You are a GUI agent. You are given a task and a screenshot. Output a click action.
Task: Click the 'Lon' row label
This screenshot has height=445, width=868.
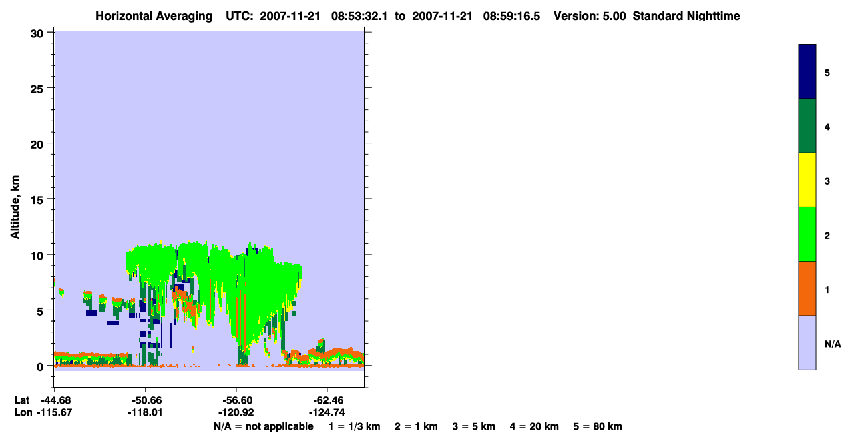(22, 412)
